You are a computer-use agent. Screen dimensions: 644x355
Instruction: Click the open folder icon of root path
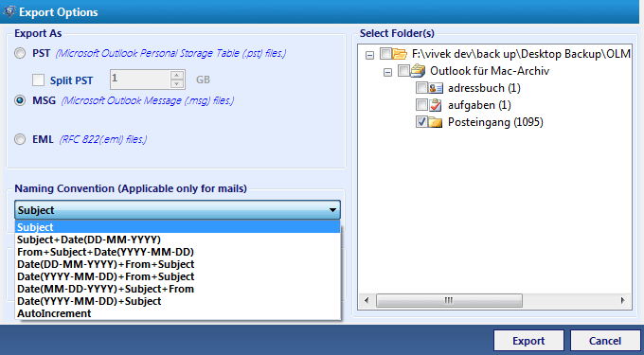(x=400, y=54)
